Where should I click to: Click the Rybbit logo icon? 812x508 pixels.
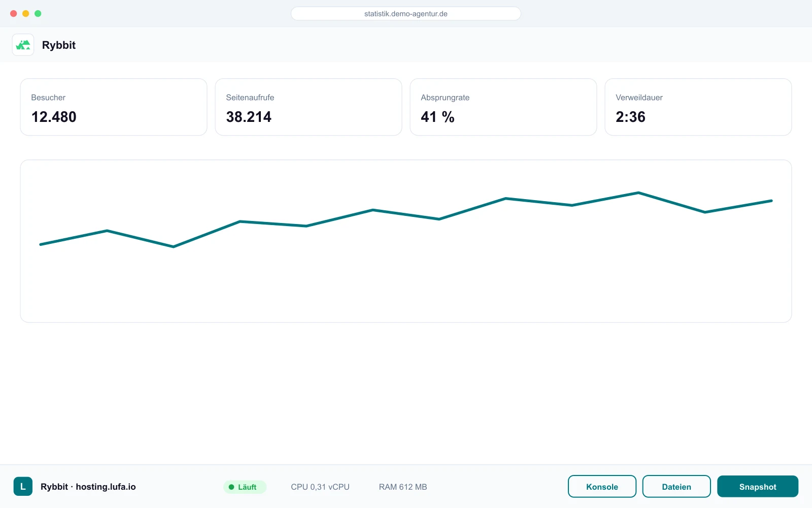coord(23,45)
